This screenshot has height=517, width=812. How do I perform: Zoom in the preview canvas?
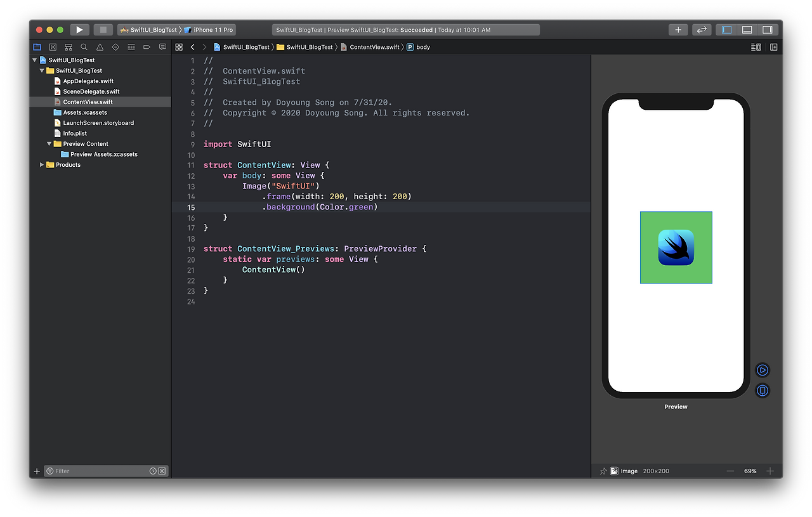(x=770, y=471)
